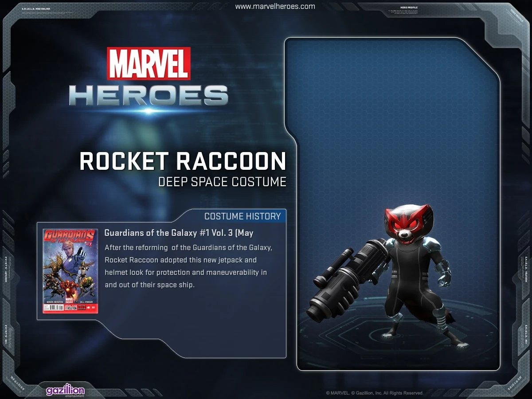This screenshot has height=399, width=532.
Task: Click the Costume History tab header
Action: pyautogui.click(x=243, y=216)
